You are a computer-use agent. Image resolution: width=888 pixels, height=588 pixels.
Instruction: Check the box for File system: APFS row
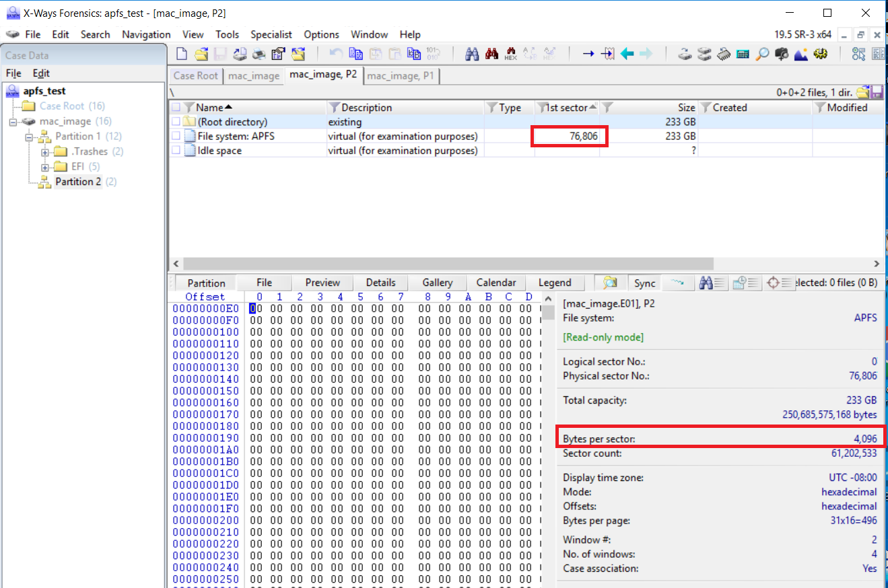pyautogui.click(x=176, y=137)
